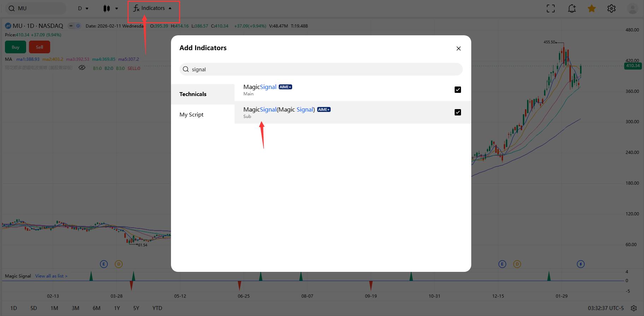Expand the D timeframe dropdown

pos(83,8)
